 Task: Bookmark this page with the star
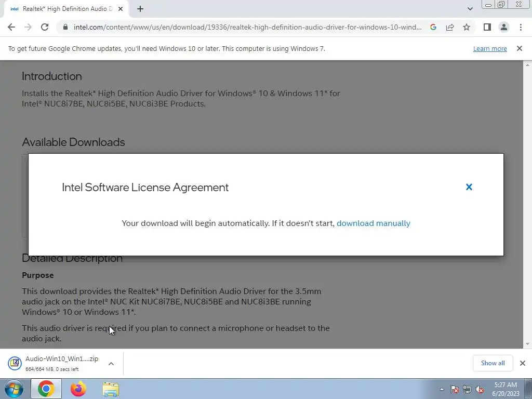click(467, 27)
